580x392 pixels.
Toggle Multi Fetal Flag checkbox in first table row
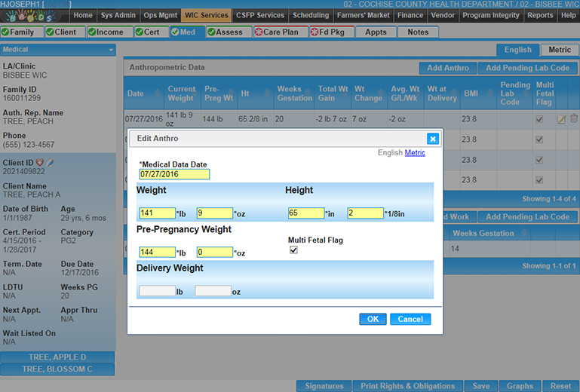pos(538,119)
